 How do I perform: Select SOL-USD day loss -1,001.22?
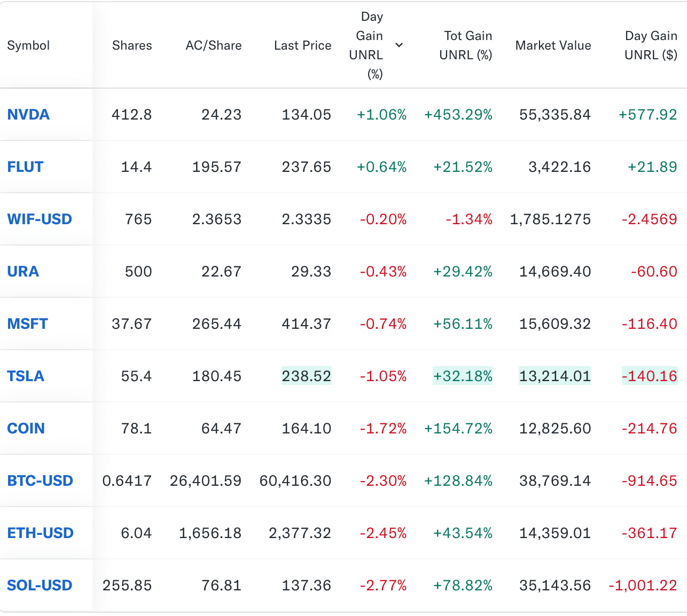pyautogui.click(x=643, y=586)
